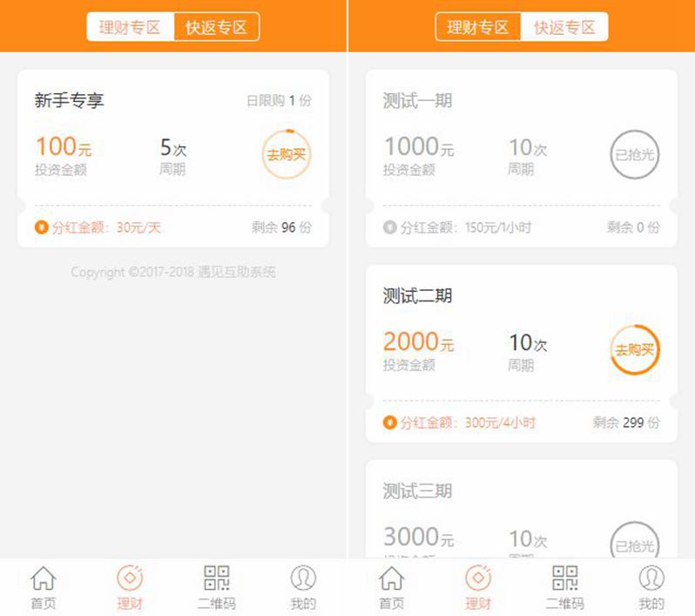Click the Copyright 遇见互助系统 footer text

pyautogui.click(x=173, y=273)
